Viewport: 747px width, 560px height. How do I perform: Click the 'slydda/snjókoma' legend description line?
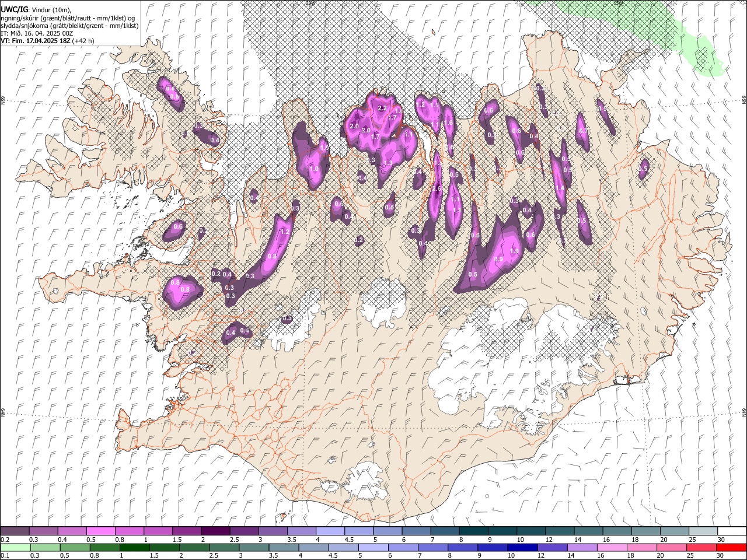click(69, 26)
